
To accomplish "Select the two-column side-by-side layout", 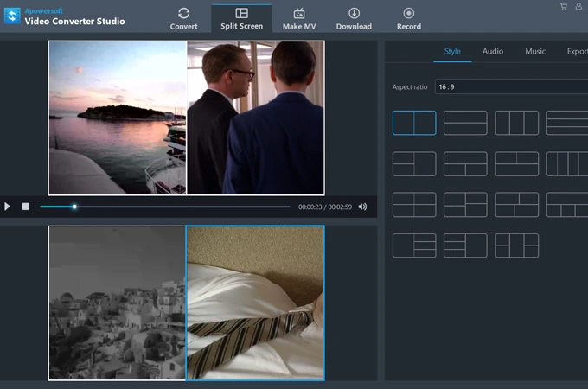I will 414,123.
